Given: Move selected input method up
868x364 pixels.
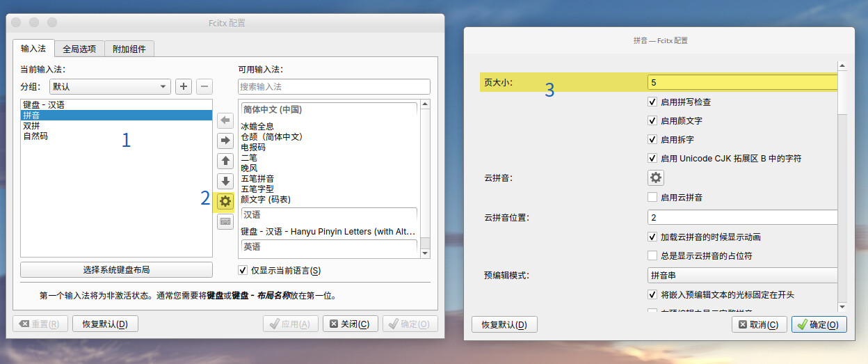Looking at the screenshot, I should [225, 161].
